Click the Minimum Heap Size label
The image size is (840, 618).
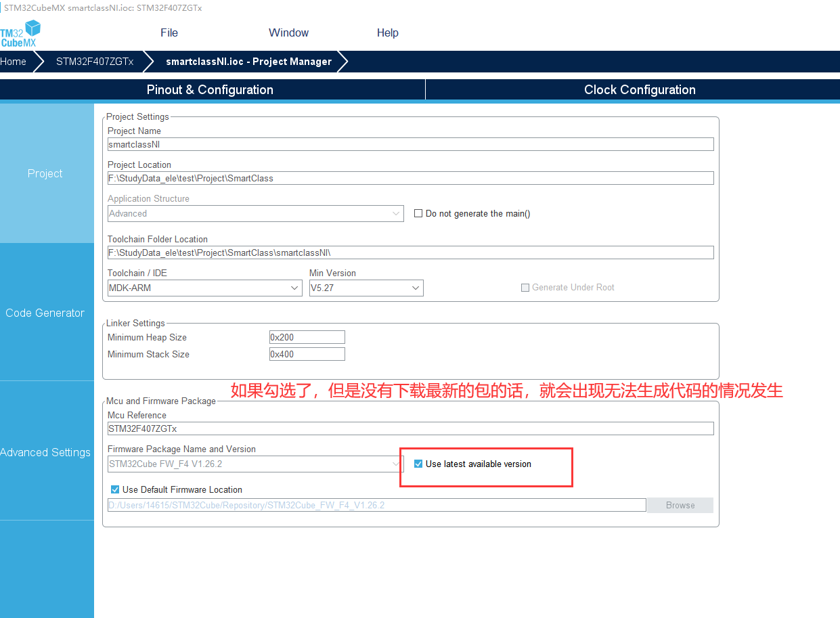pos(147,337)
